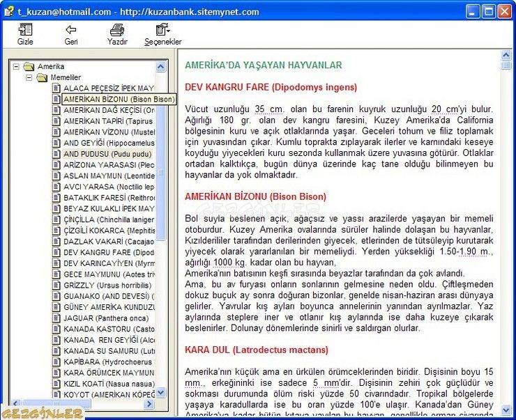Screen dimensions: 516x420
Task: Click page icon beside AMERİKAN TAPİRİ
Action: (x=56, y=121)
